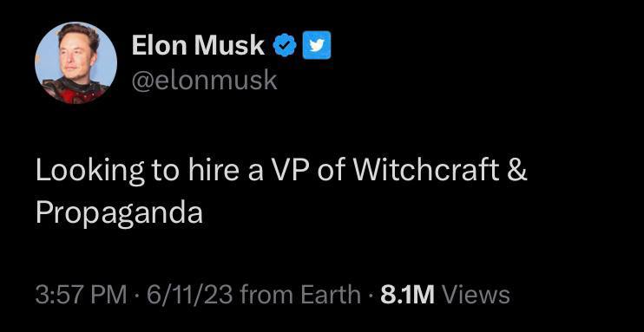Click the 'from Earth' location label

pyautogui.click(x=299, y=295)
